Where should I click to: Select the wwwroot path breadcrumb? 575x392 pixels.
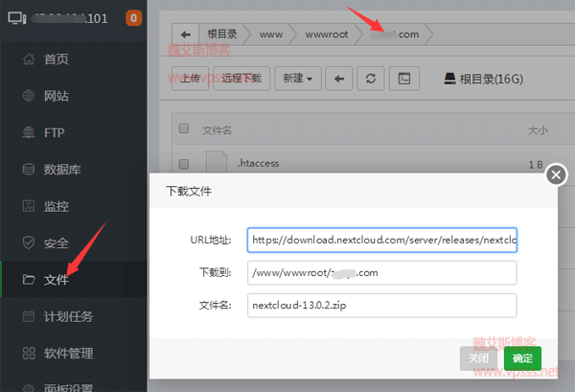coord(325,36)
